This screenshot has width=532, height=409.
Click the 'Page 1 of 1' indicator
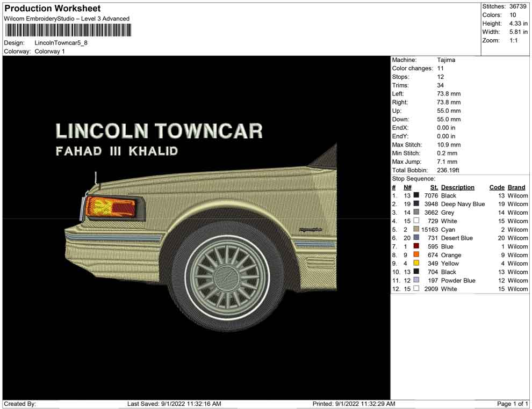pyautogui.click(x=512, y=404)
